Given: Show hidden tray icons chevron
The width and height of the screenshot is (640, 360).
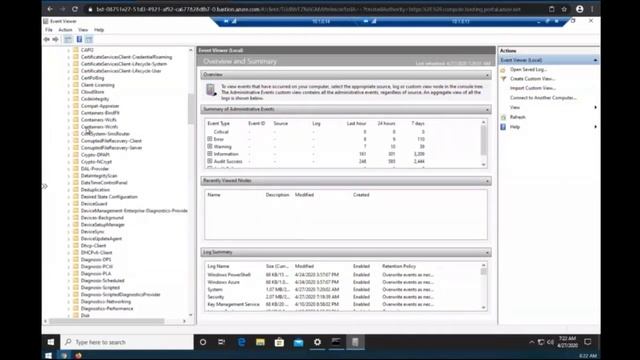Looking at the screenshot, I should point(531,342).
